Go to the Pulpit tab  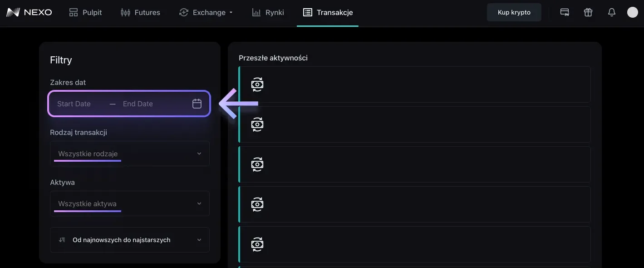(85, 12)
